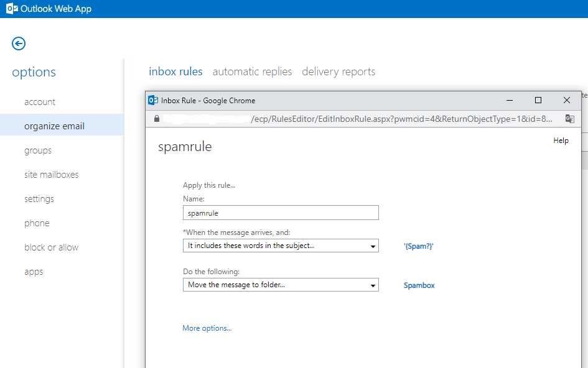This screenshot has width=588, height=368.
Task: Switch to the delivery reports tab
Action: pyautogui.click(x=338, y=71)
